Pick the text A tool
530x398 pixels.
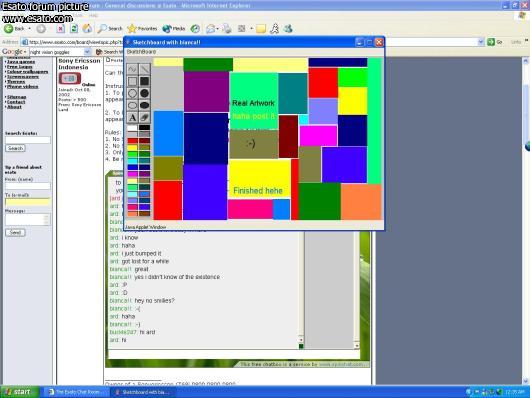point(132,118)
